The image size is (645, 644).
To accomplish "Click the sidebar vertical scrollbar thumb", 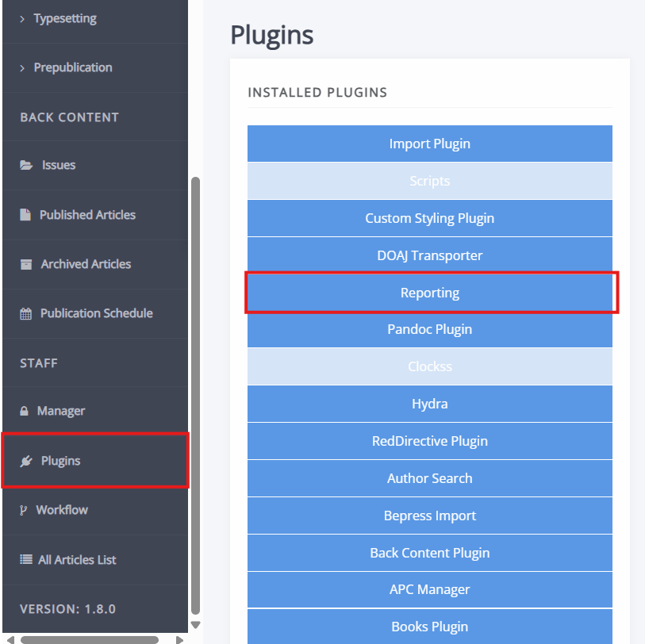I will pos(195,396).
